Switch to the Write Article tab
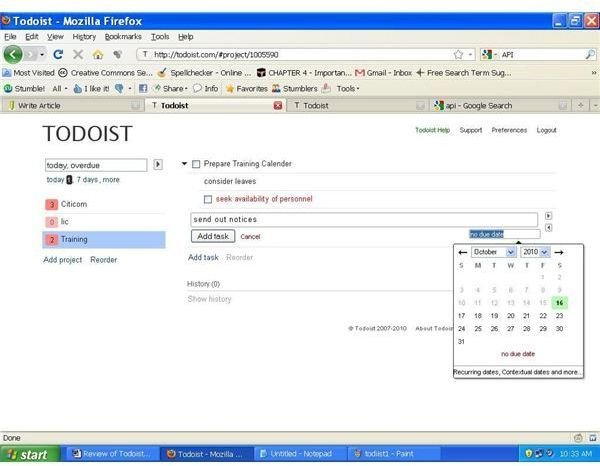Image resolution: width=600 pixels, height=466 pixels. click(72, 106)
